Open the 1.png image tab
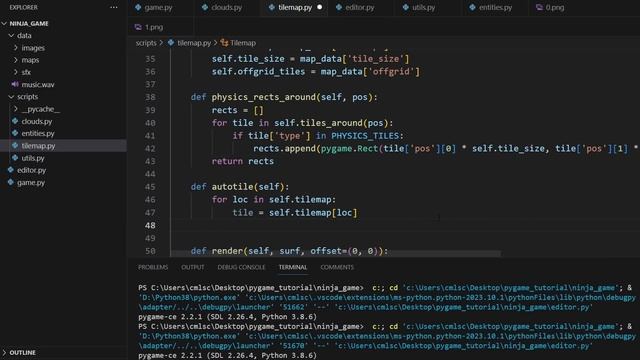Screen dimensions: 640x360 pyautogui.click(x=154, y=27)
